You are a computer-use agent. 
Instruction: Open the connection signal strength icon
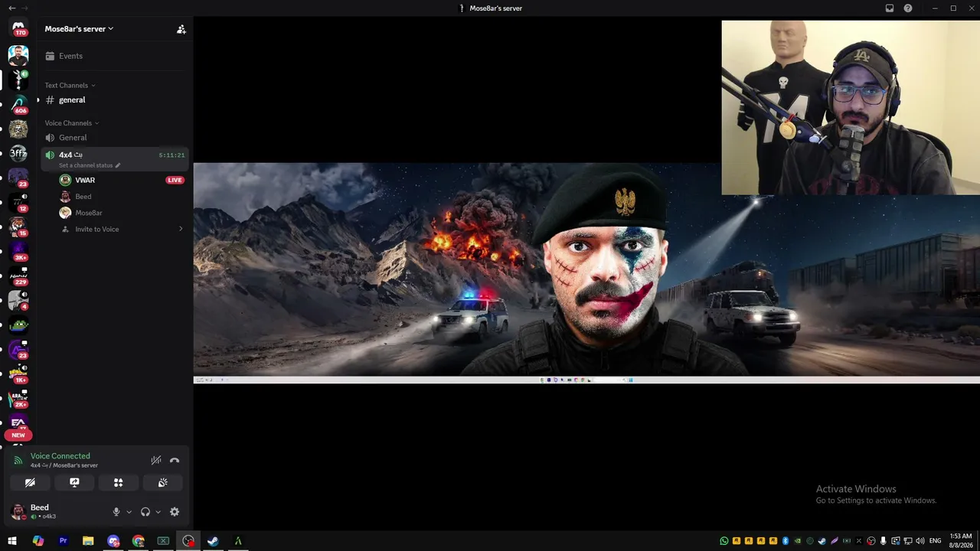[18, 460]
